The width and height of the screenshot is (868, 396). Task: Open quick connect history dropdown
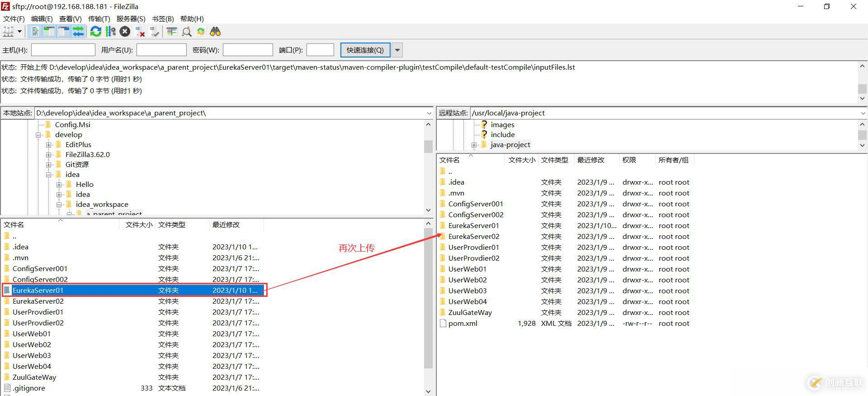[397, 50]
